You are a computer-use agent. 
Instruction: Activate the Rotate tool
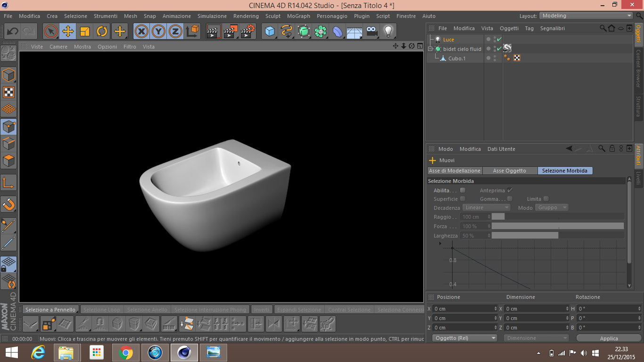(102, 32)
